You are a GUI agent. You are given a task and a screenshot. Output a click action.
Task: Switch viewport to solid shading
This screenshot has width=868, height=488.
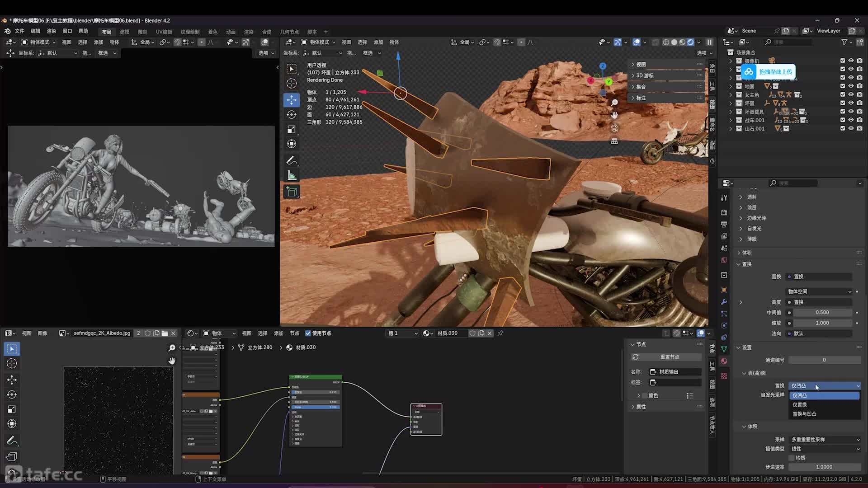click(x=674, y=42)
